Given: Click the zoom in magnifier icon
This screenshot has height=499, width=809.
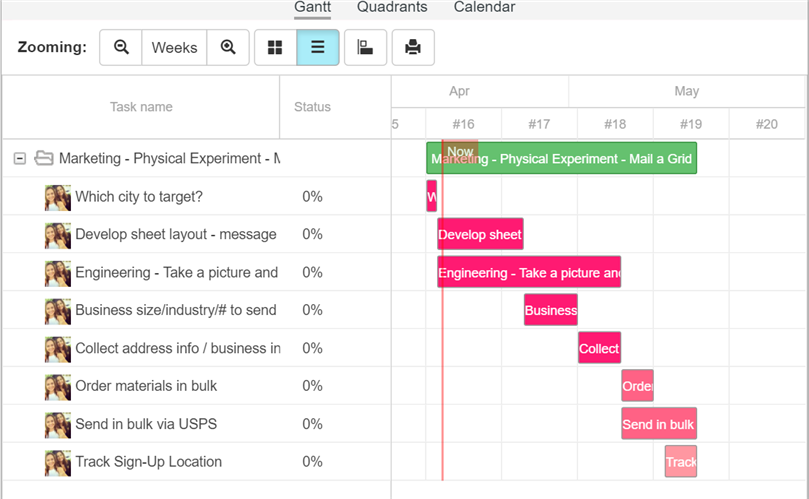Looking at the screenshot, I should 228,47.
